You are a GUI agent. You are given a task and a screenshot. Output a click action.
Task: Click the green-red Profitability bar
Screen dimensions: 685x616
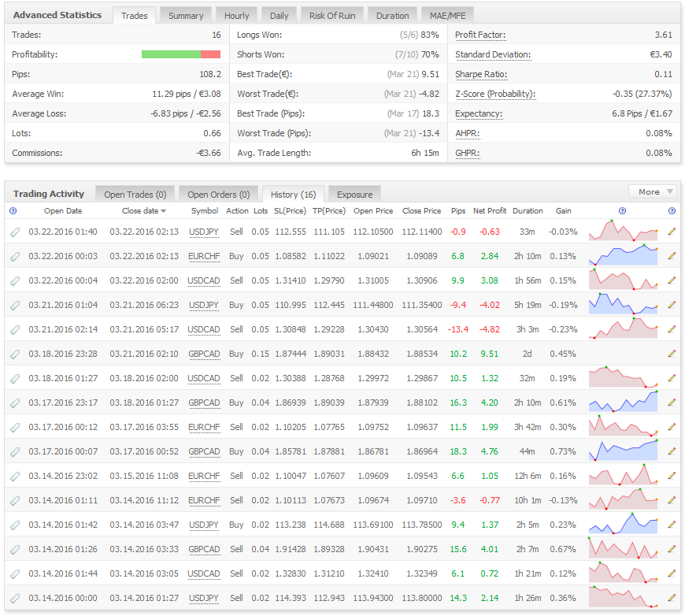tap(181, 54)
